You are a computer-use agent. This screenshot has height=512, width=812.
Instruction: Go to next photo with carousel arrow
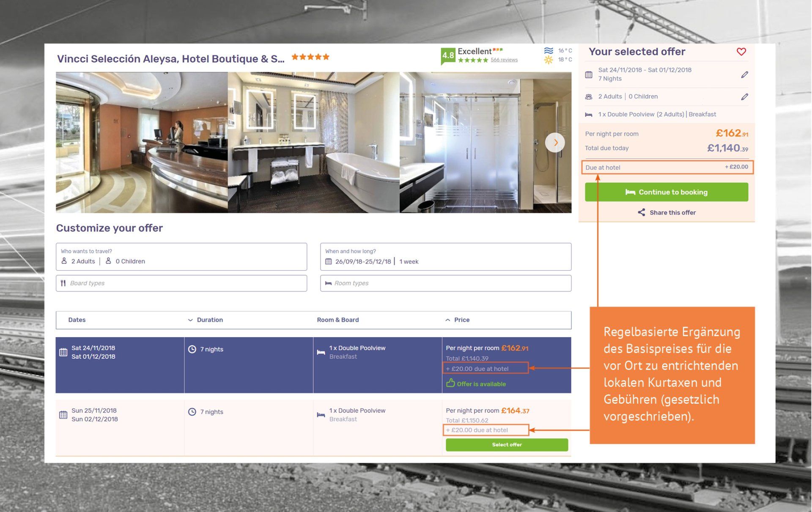coord(555,143)
